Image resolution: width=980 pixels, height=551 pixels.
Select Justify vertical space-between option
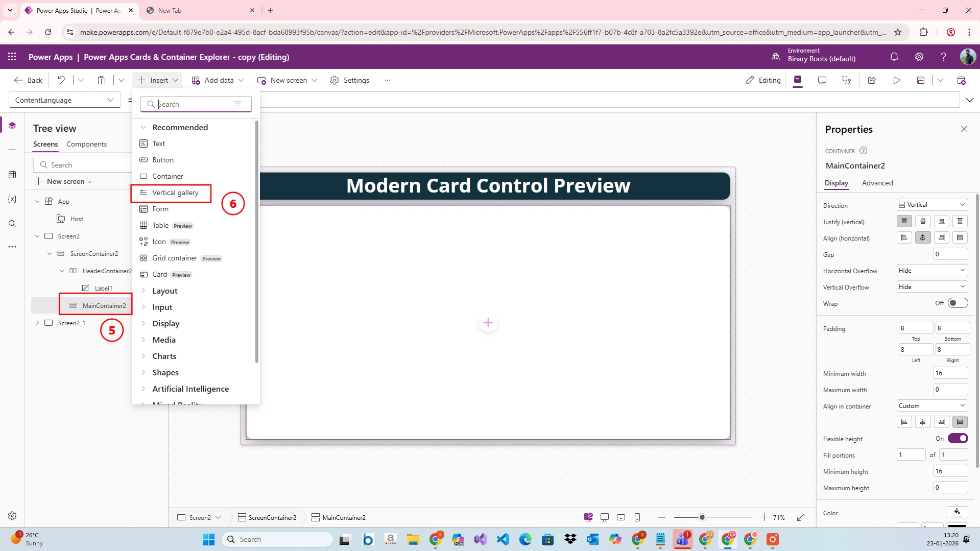960,221
